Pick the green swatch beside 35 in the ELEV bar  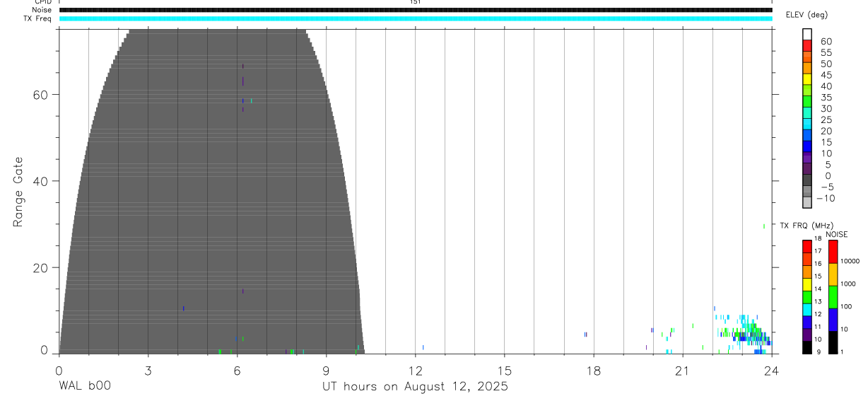pos(807,101)
